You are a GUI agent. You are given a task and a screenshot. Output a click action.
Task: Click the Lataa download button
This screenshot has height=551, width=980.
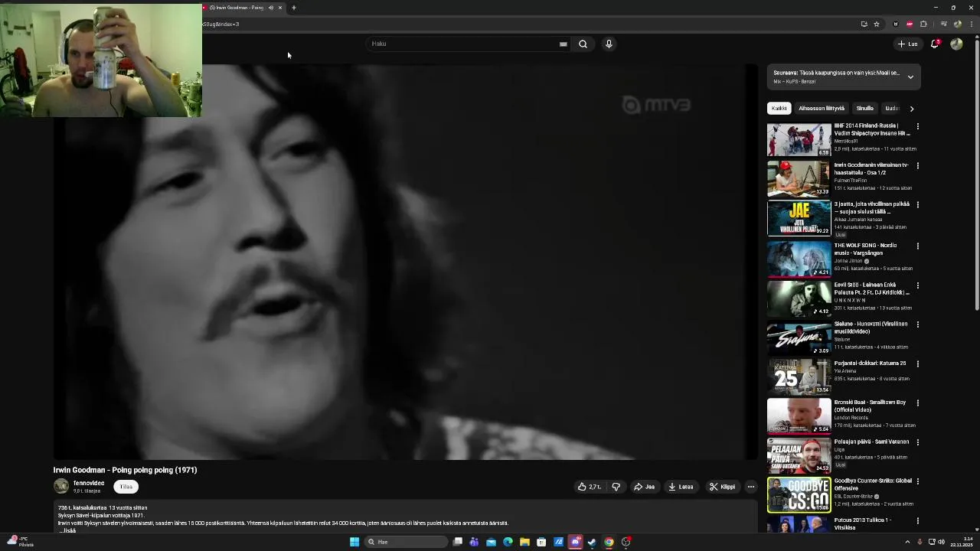coord(681,487)
